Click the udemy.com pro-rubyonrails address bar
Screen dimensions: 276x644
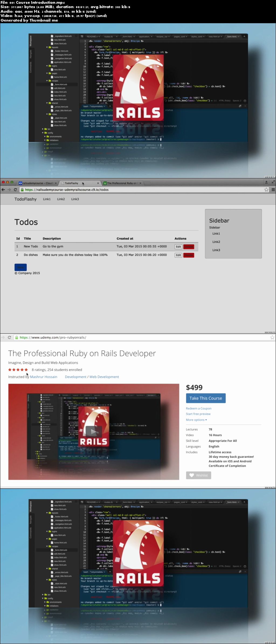point(144,337)
